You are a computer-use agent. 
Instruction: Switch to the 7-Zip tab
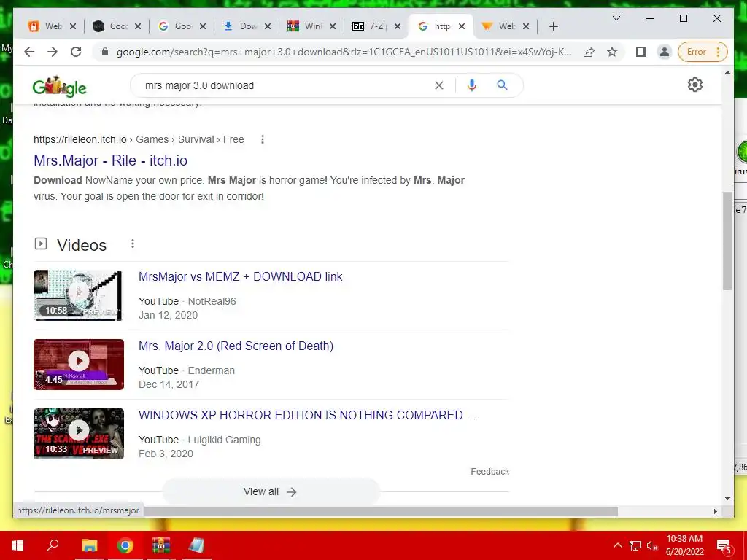click(371, 26)
